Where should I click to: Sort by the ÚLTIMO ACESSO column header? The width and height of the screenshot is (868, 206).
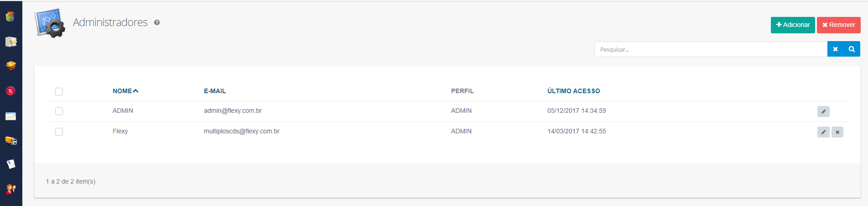pyautogui.click(x=574, y=91)
